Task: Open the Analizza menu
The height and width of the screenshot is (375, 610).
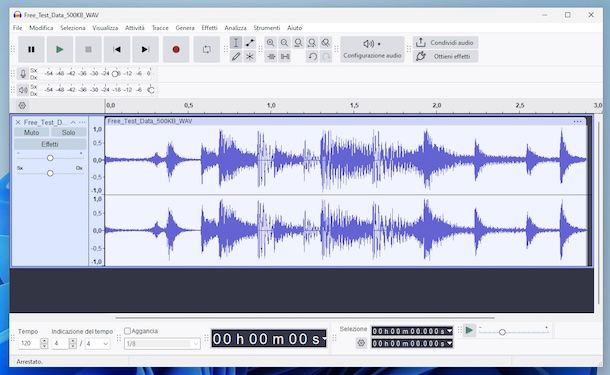Action: coord(235,28)
